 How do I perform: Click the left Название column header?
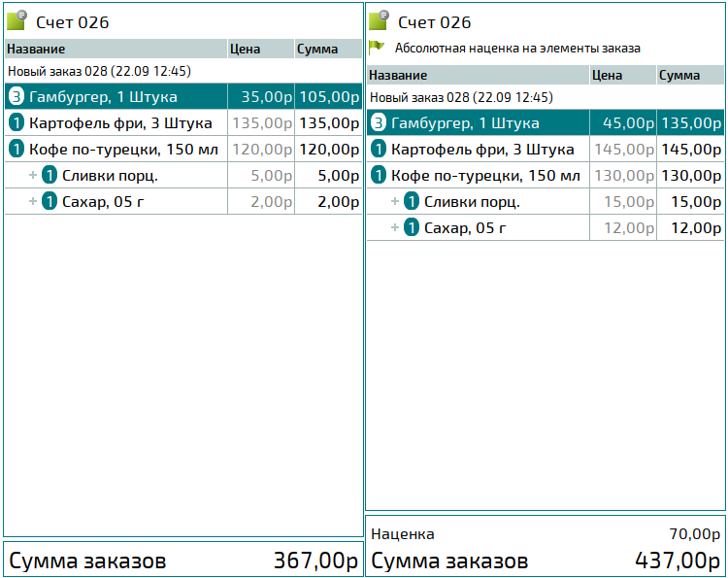116,49
